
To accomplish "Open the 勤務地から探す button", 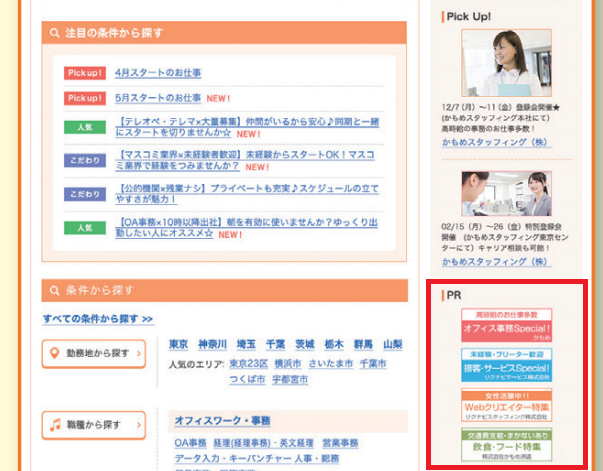I will (x=94, y=353).
